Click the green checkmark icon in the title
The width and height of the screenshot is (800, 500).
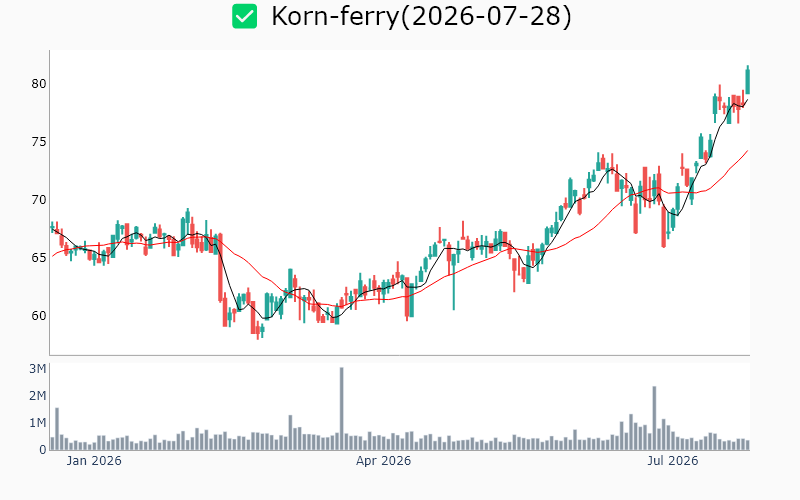tap(244, 16)
